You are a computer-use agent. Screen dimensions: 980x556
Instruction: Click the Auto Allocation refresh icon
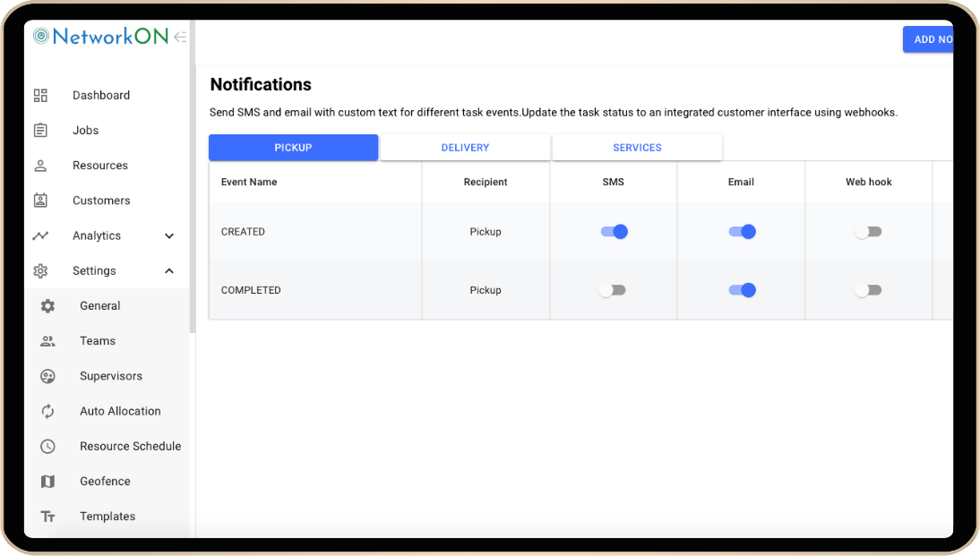pyautogui.click(x=48, y=411)
